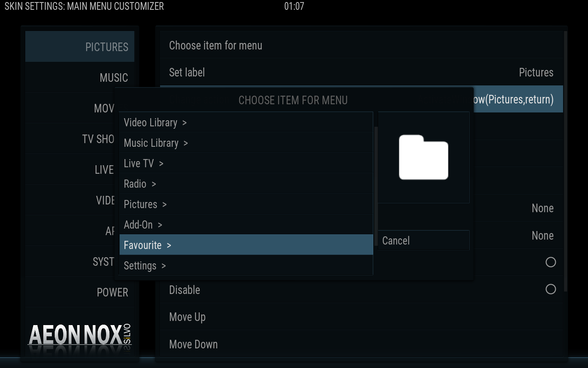This screenshot has width=588, height=368.
Task: Open Settings in the item list
Action: (x=246, y=265)
